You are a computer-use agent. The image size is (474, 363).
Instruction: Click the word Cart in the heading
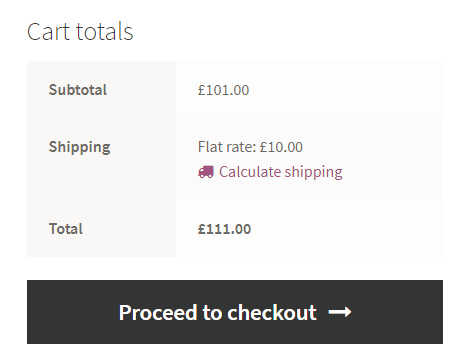(x=49, y=31)
